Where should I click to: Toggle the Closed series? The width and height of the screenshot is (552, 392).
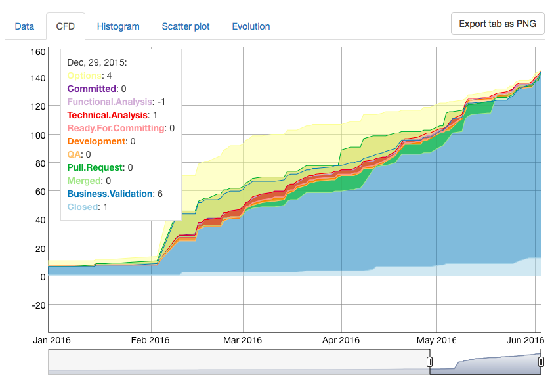click(x=83, y=206)
